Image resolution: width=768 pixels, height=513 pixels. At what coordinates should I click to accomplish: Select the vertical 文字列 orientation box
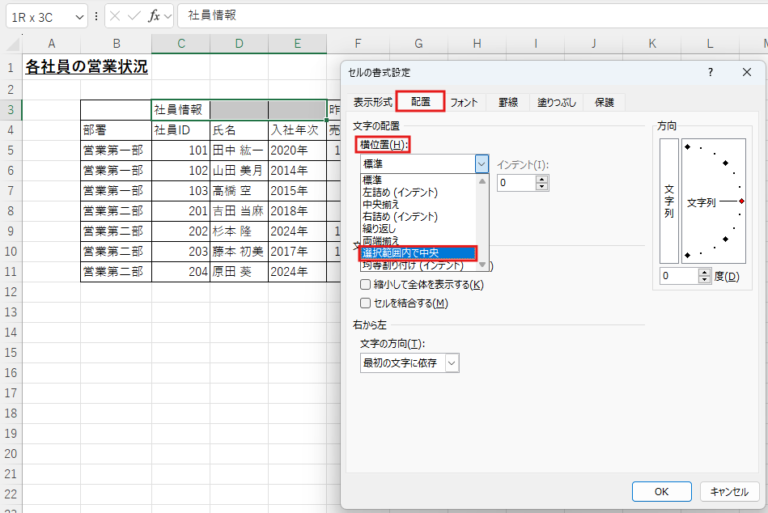click(x=669, y=201)
